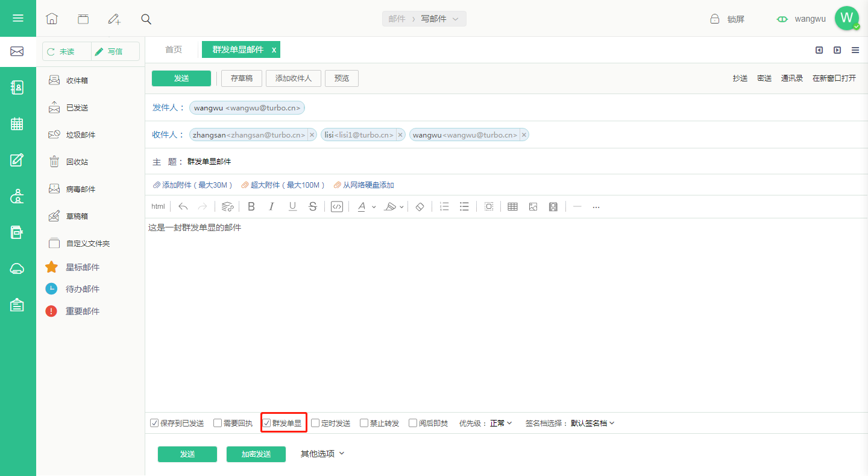Open the font color picker in the toolbar

tap(366, 206)
